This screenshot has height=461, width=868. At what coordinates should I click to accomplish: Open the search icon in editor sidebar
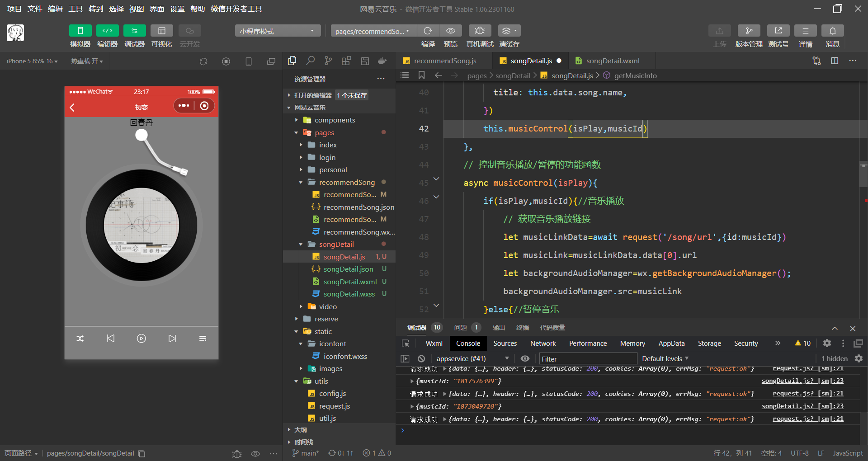click(x=310, y=61)
